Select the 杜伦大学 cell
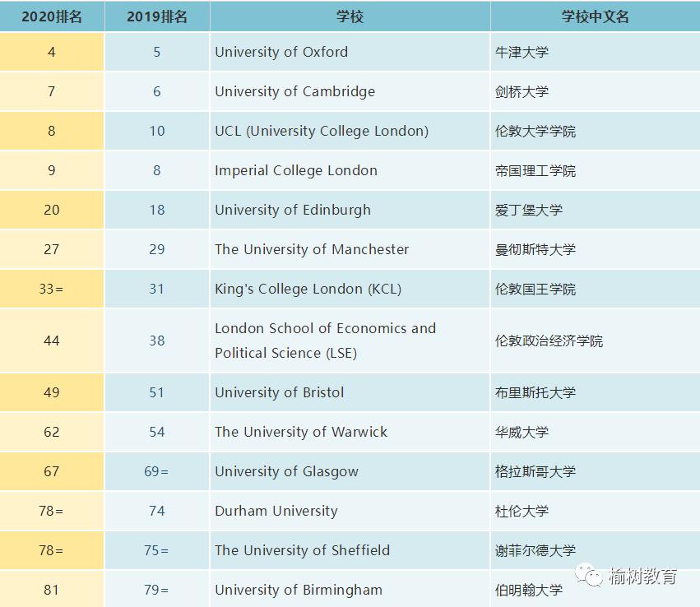The height and width of the screenshot is (607, 700). click(595, 511)
